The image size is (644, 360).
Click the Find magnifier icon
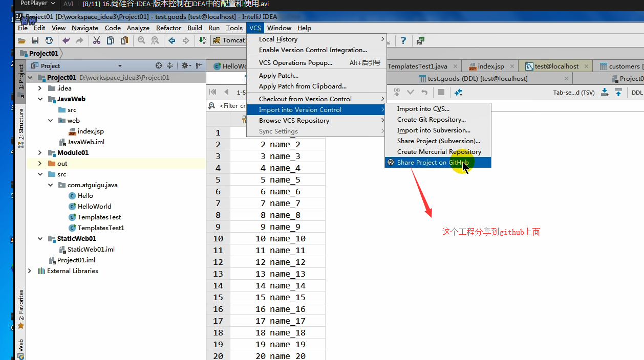pyautogui.click(x=141, y=40)
